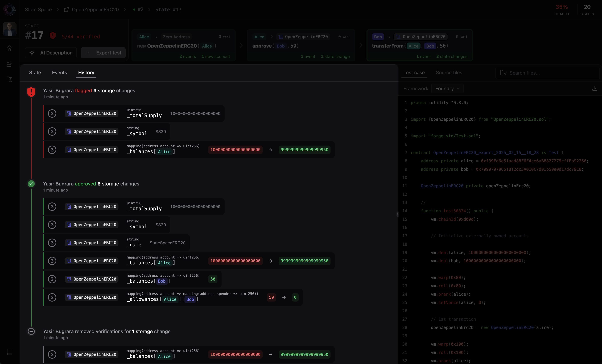Click the Export test button
602x364 pixels.
click(103, 53)
